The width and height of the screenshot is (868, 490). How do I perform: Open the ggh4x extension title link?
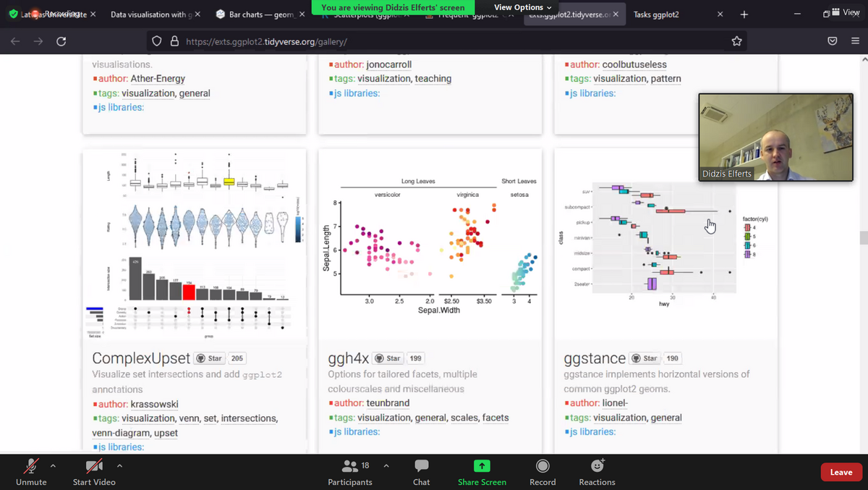click(349, 358)
